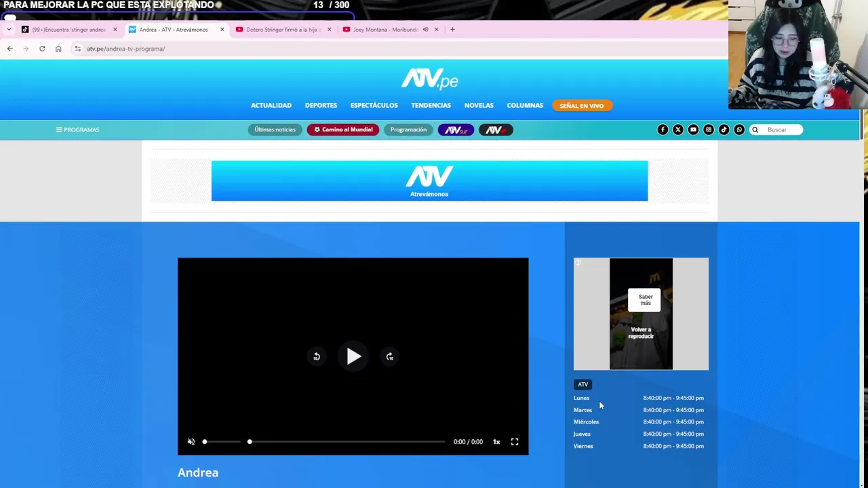The image size is (868, 488).
Task: Click Lunes schedule row
Action: [x=639, y=398]
